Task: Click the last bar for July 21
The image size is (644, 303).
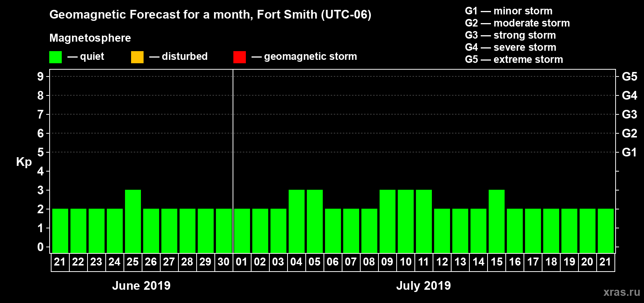Action: (x=606, y=231)
